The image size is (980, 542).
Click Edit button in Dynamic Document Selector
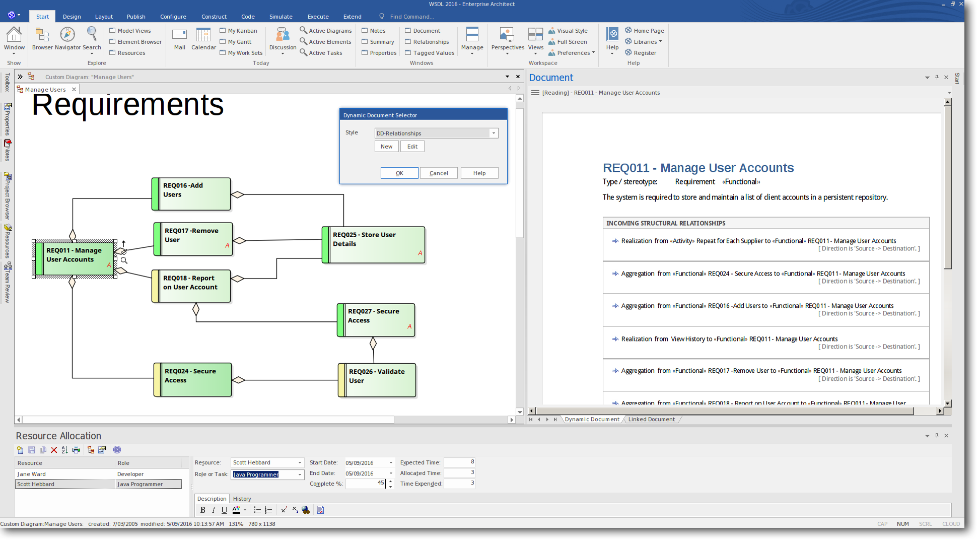[x=412, y=147]
